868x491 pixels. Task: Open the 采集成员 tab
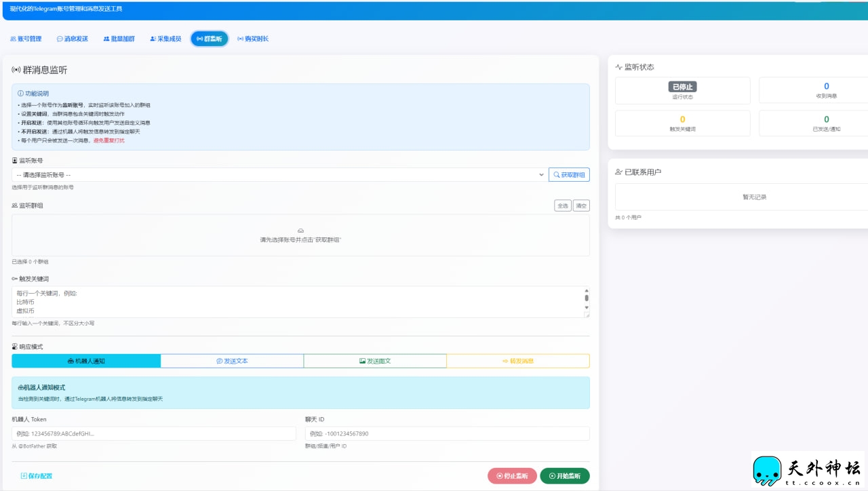[165, 39]
